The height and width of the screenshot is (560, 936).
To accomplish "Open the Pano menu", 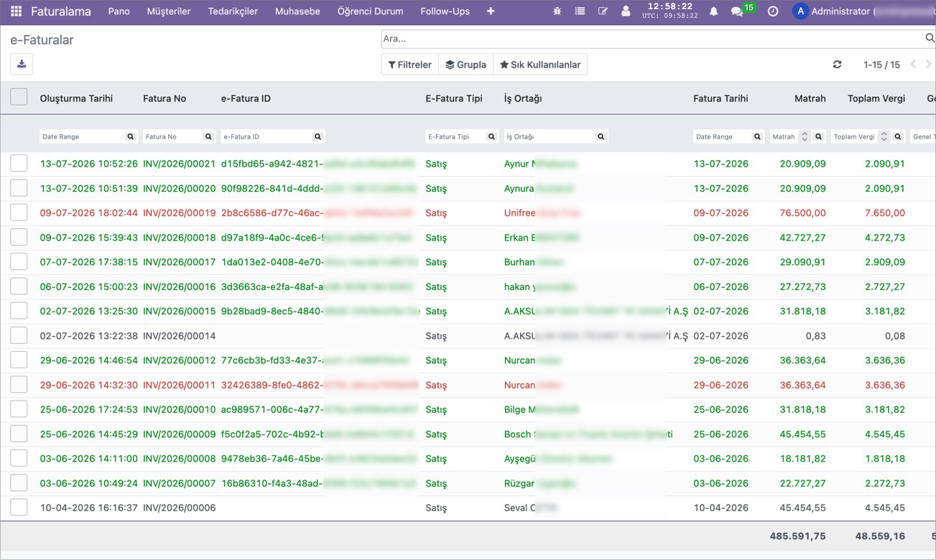I will [119, 11].
